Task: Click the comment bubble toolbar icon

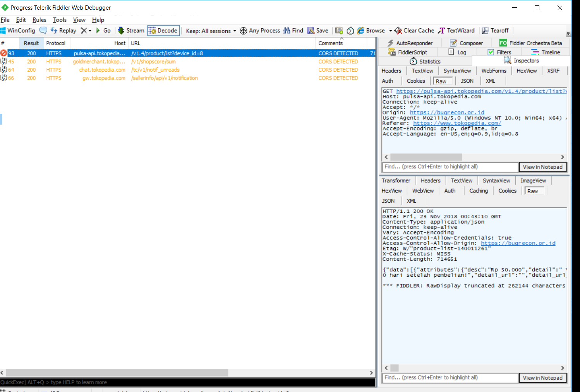Action: click(x=43, y=31)
